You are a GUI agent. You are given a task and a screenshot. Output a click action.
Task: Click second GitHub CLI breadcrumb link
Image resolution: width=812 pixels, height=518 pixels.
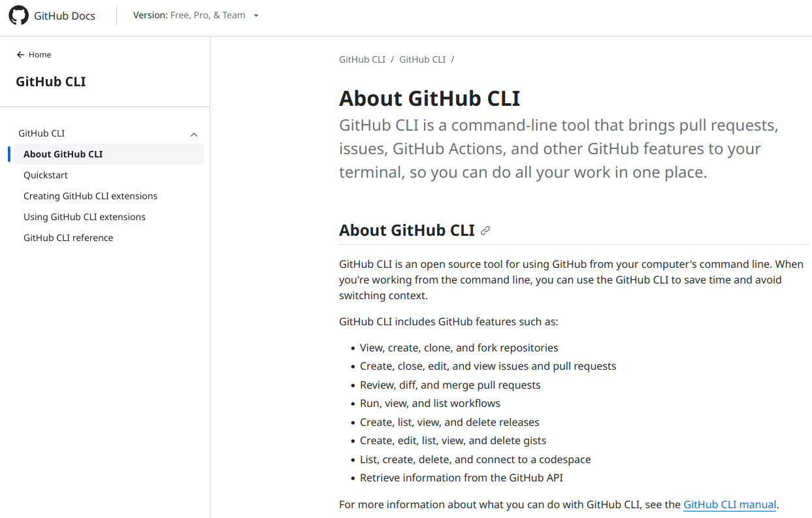click(x=422, y=59)
